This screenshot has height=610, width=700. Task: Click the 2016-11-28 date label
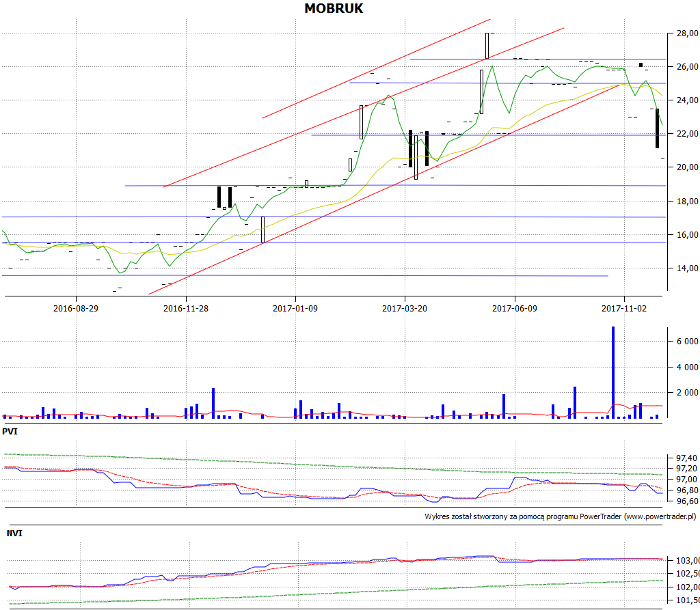(x=186, y=308)
